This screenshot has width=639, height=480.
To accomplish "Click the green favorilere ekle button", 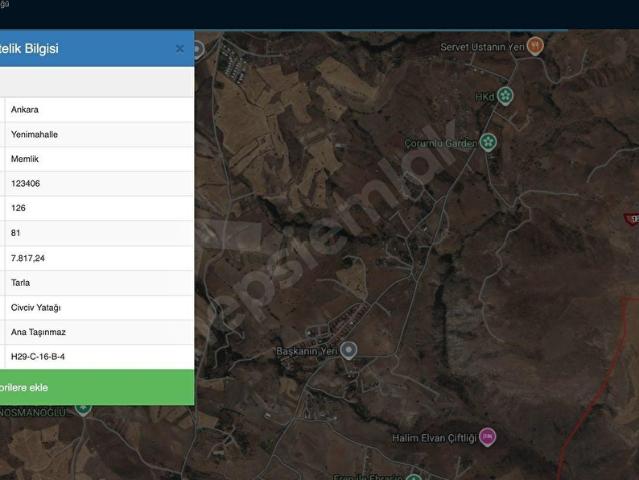I will tap(96, 388).
